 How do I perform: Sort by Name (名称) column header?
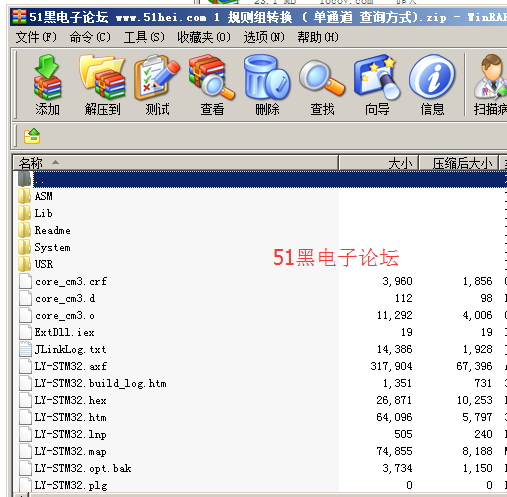click(176, 163)
